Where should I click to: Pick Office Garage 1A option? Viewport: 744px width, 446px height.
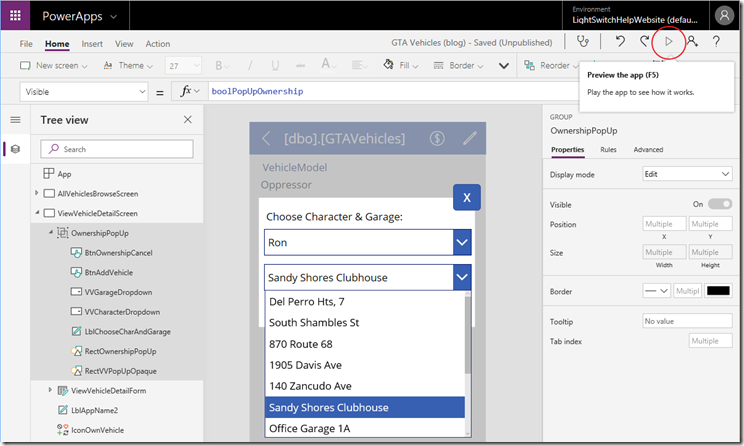point(365,428)
